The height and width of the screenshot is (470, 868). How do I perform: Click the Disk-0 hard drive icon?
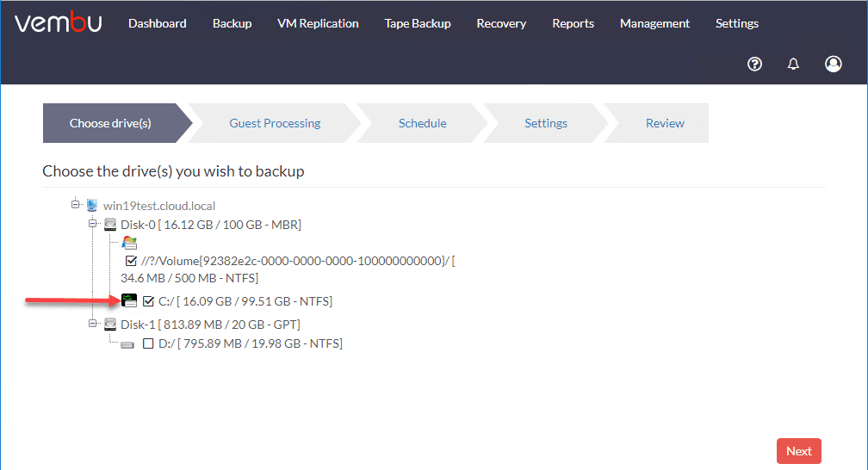110,225
